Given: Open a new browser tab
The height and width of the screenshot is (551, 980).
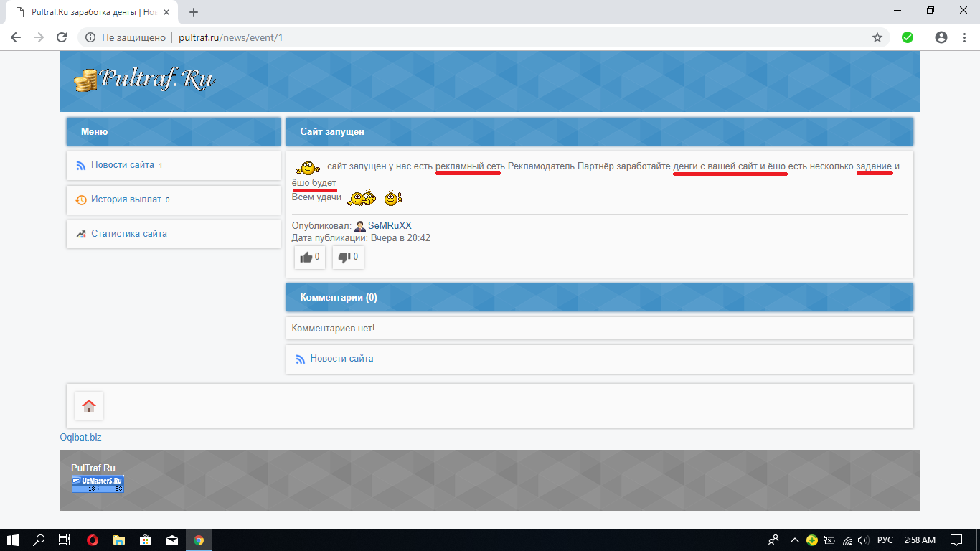Looking at the screenshot, I should click(194, 12).
